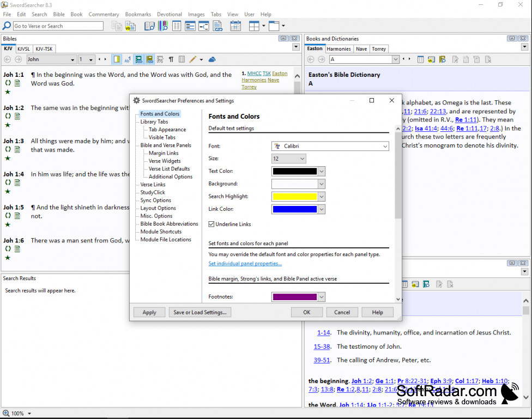Viewport: 532px width, 419px height.
Task: Click the Apply button
Action: click(x=149, y=312)
